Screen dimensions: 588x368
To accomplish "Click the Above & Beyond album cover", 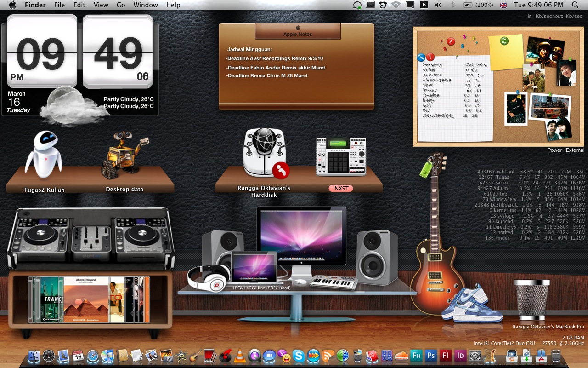I will coord(86,299).
